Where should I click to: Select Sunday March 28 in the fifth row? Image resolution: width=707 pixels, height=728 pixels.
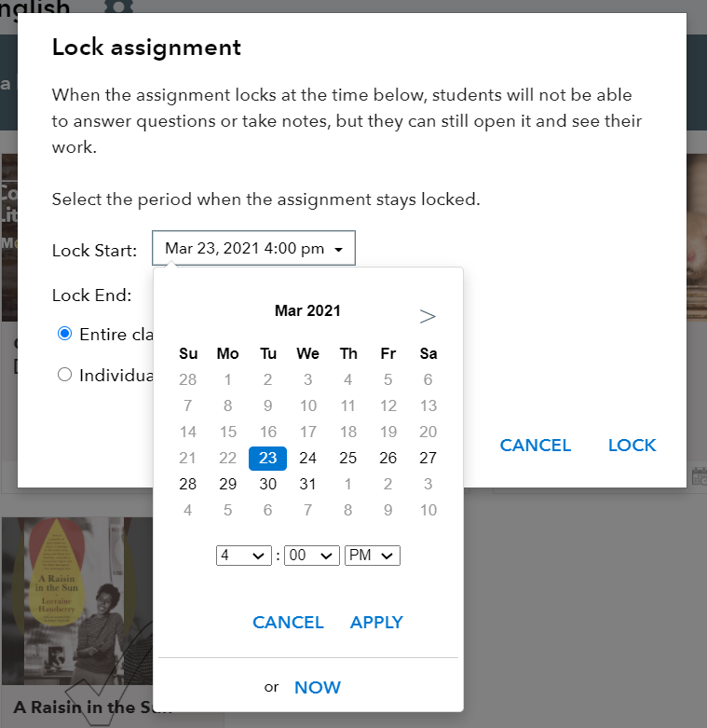click(x=188, y=485)
